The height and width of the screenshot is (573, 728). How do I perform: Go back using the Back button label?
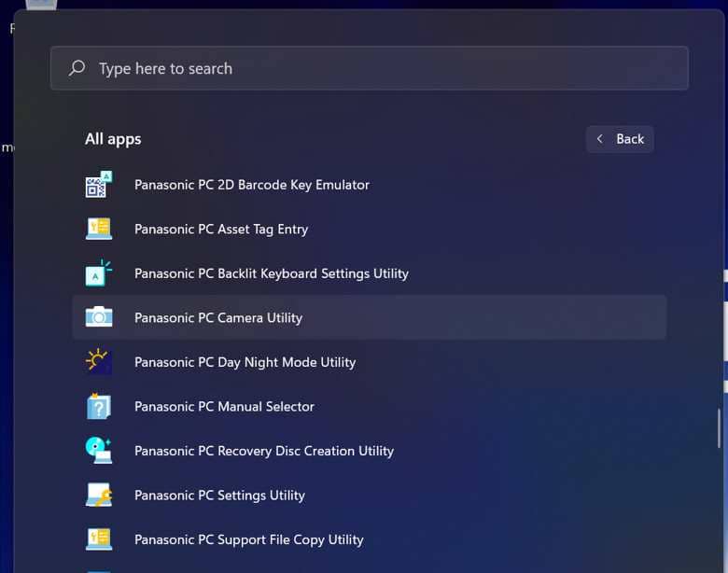(630, 139)
